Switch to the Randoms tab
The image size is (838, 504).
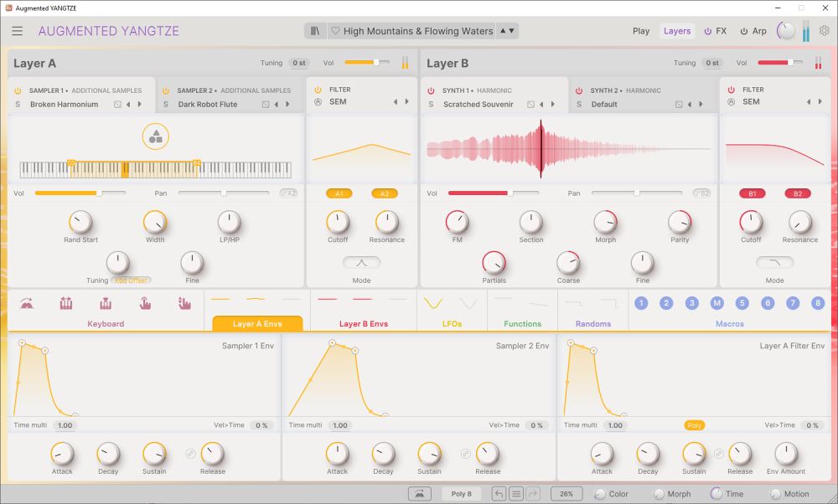coord(593,323)
